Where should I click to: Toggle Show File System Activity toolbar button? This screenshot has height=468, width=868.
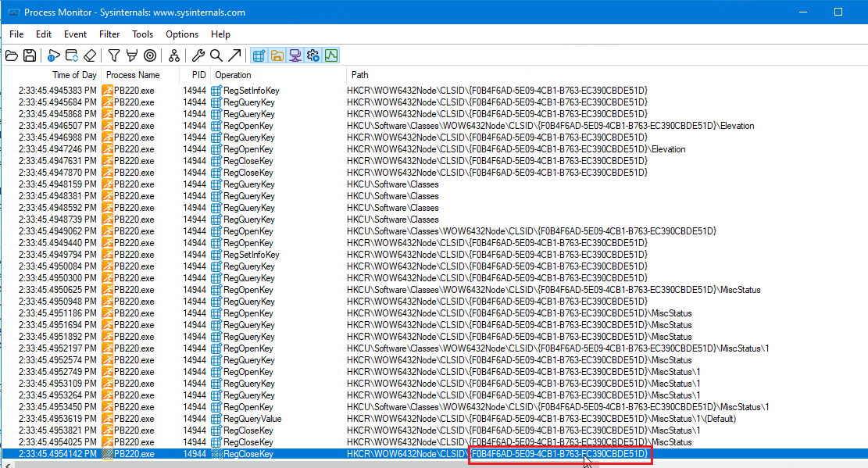click(277, 55)
